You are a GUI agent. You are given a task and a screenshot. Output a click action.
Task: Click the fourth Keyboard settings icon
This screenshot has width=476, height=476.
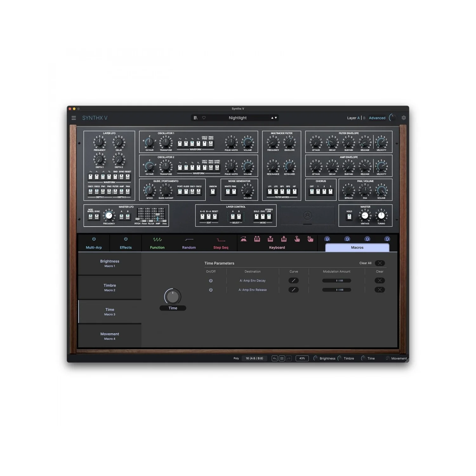284,239
